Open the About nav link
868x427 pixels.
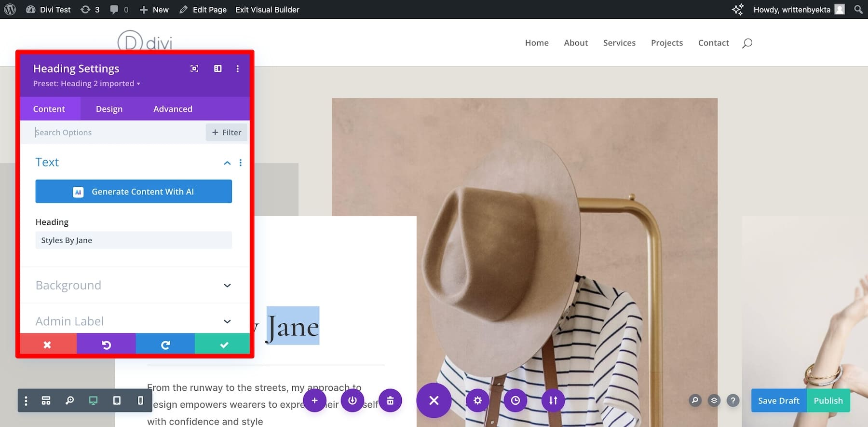(x=576, y=42)
